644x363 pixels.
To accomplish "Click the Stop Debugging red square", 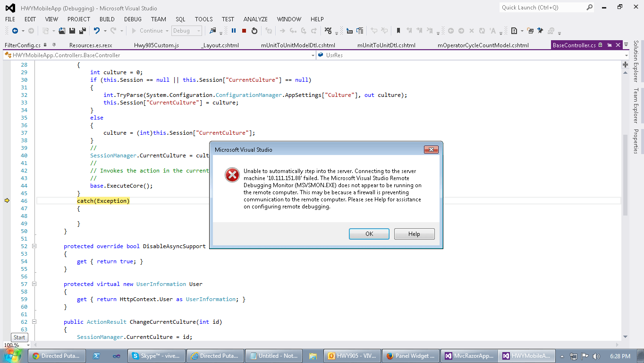I will coord(244,31).
